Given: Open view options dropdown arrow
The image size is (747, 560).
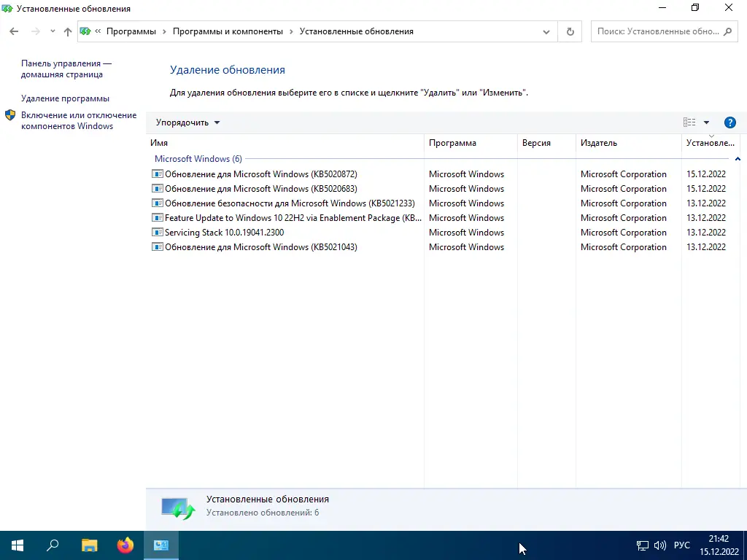Looking at the screenshot, I should pyautogui.click(x=706, y=122).
